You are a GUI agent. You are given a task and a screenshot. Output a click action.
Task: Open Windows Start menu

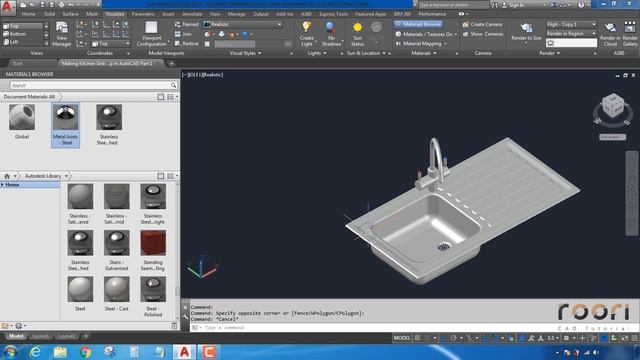[x=10, y=352]
